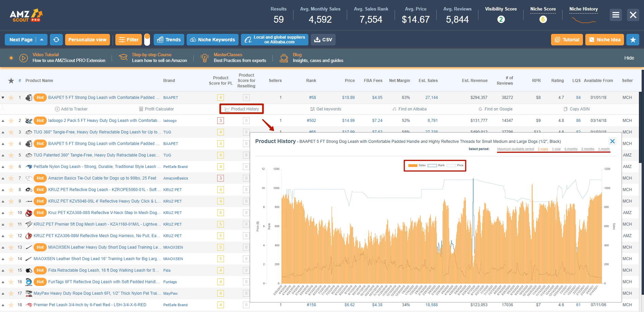The height and width of the screenshot is (312, 644).
Task: Select Maximum available period for the chart
Action: [x=515, y=149]
